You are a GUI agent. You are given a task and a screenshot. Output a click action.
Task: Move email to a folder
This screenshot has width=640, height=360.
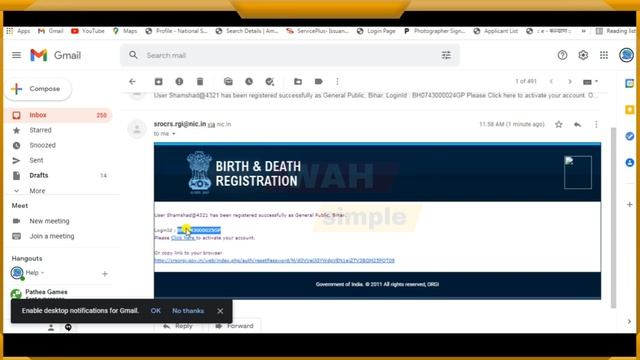click(298, 82)
